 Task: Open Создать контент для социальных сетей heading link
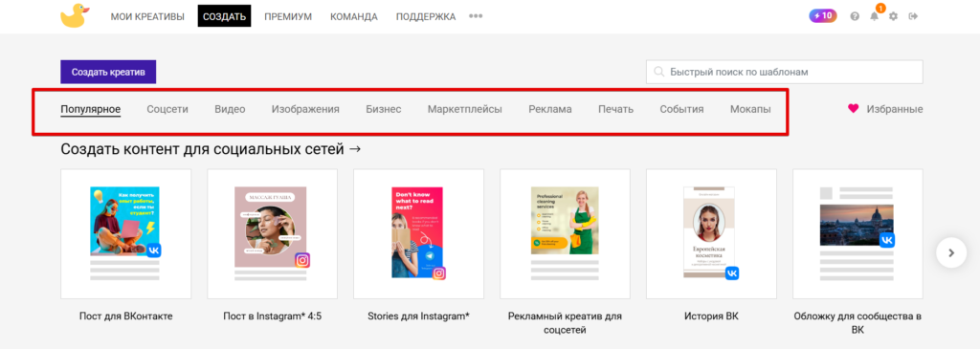coord(212,149)
